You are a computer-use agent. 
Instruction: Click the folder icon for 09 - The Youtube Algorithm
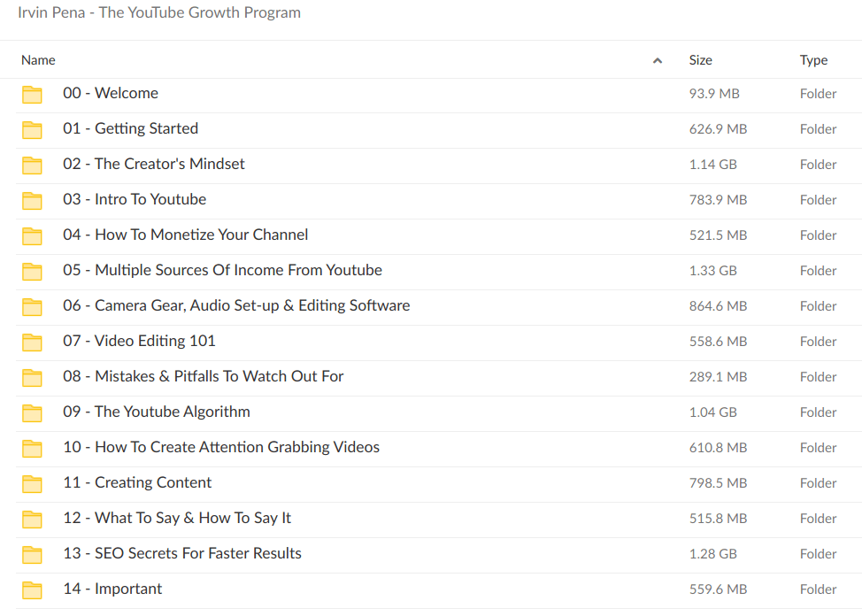tap(32, 412)
